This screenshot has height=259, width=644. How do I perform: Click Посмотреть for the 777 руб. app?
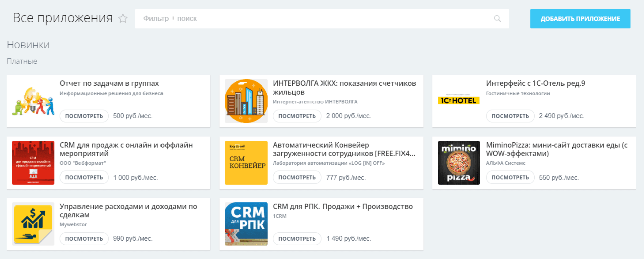point(297,177)
